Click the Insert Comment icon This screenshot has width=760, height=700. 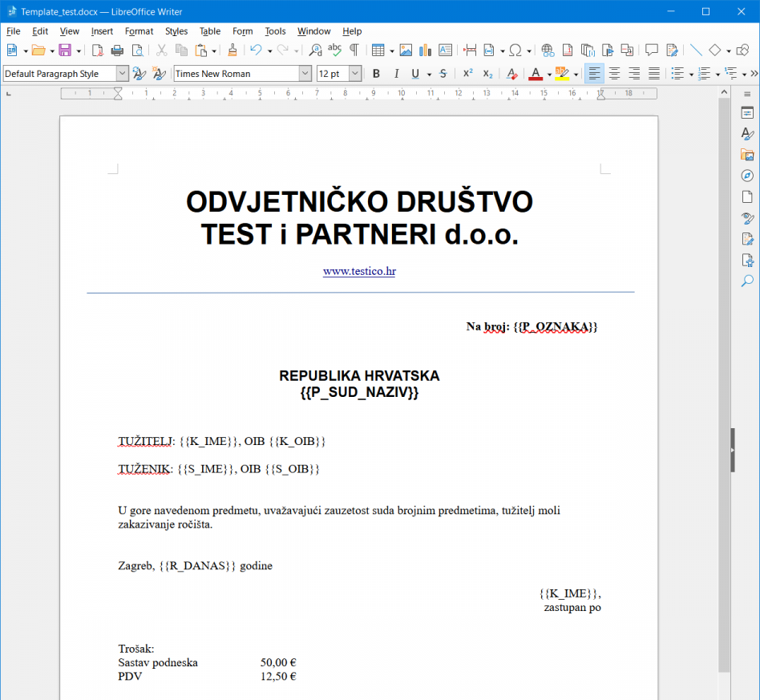(x=652, y=51)
